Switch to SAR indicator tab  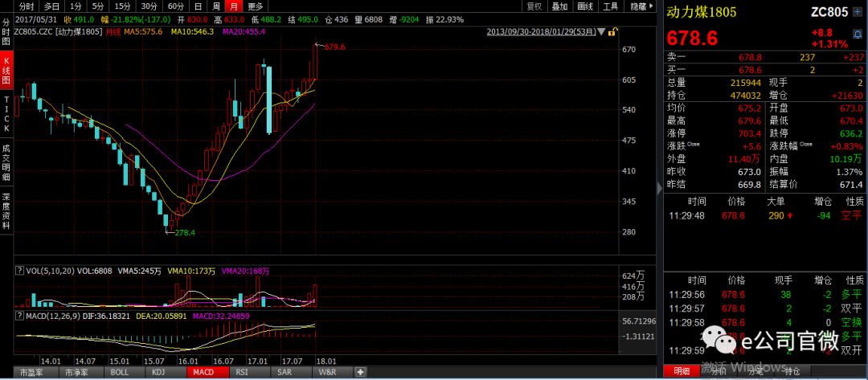[x=285, y=372]
